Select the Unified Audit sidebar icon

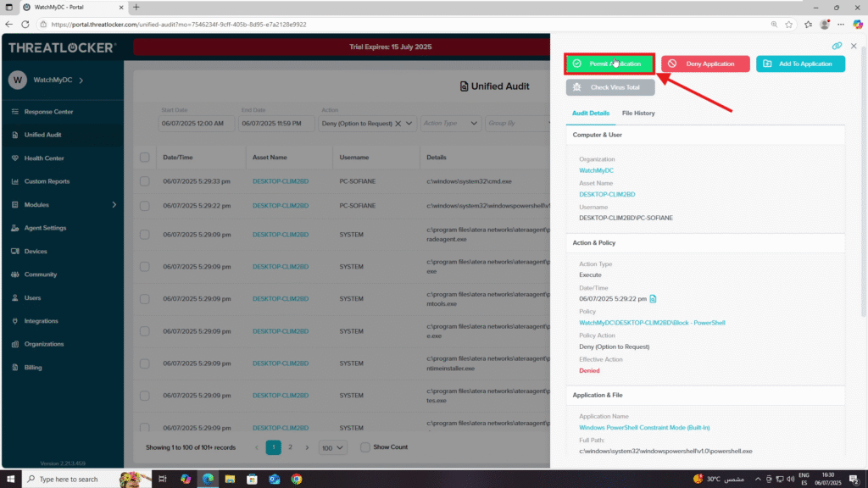pyautogui.click(x=15, y=135)
